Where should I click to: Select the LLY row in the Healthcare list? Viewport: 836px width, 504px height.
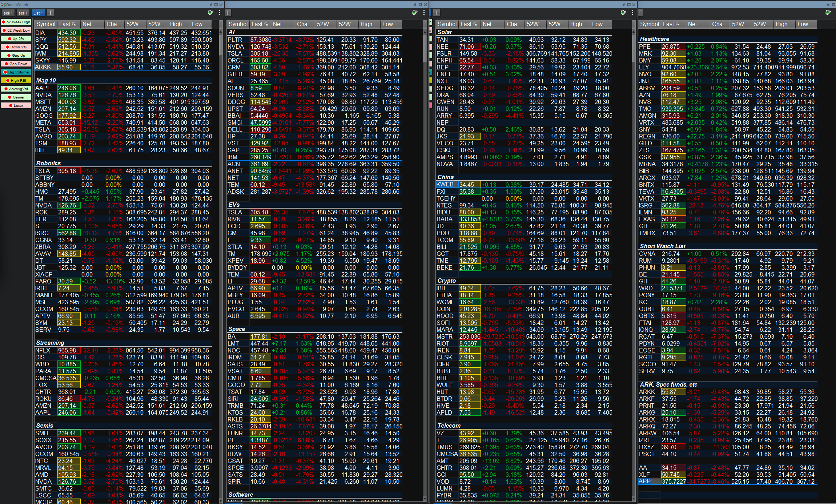pyautogui.click(x=728, y=67)
